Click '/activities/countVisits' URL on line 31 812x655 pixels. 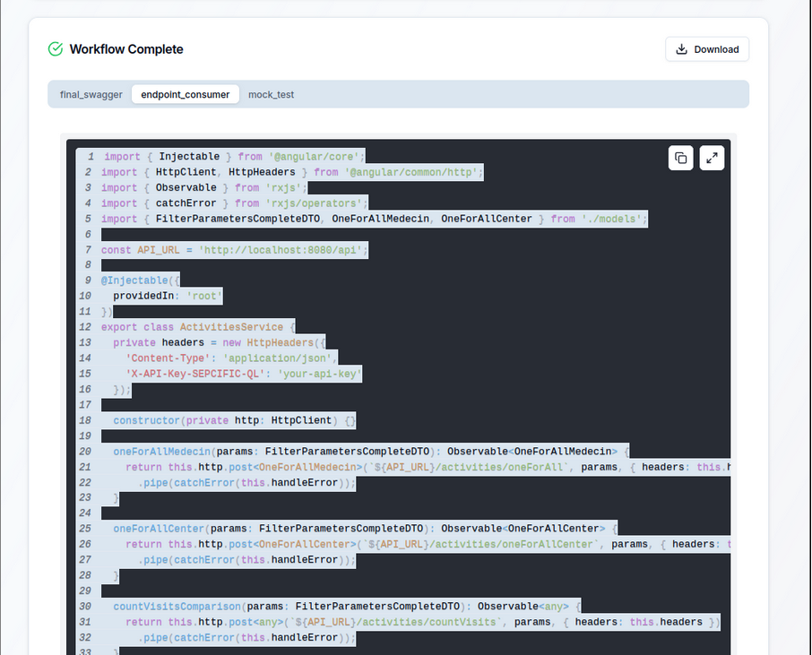(426, 622)
